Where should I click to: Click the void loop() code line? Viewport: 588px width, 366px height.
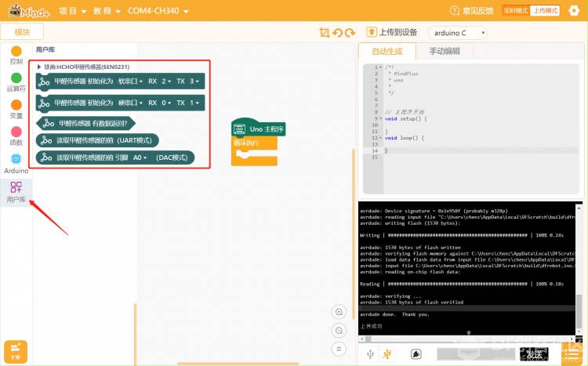[405, 138]
